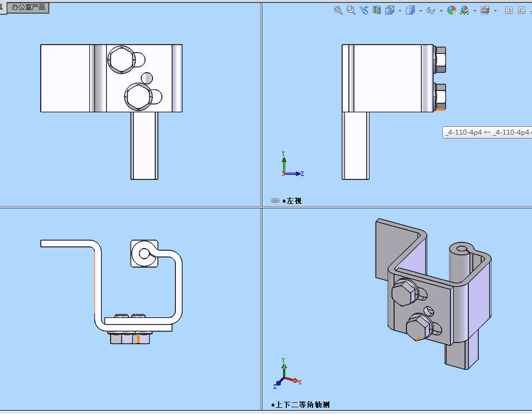Toggle the right viewport pane icon
Image resolution: width=532 pixels, height=414 pixels.
pos(522,10)
